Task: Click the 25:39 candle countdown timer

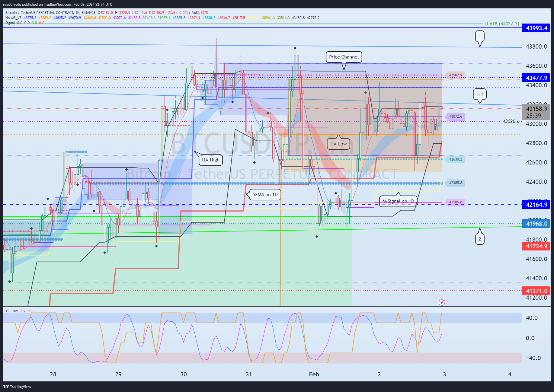Action: [x=533, y=116]
